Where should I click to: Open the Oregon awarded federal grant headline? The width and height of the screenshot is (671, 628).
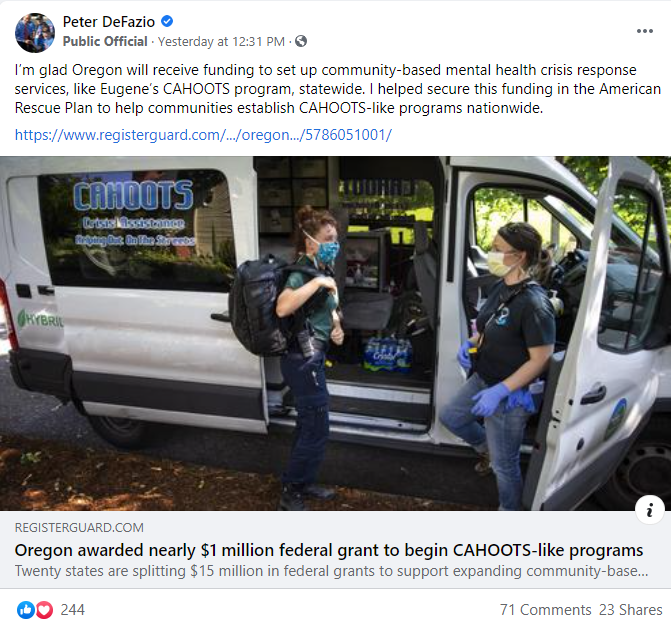[x=329, y=550]
